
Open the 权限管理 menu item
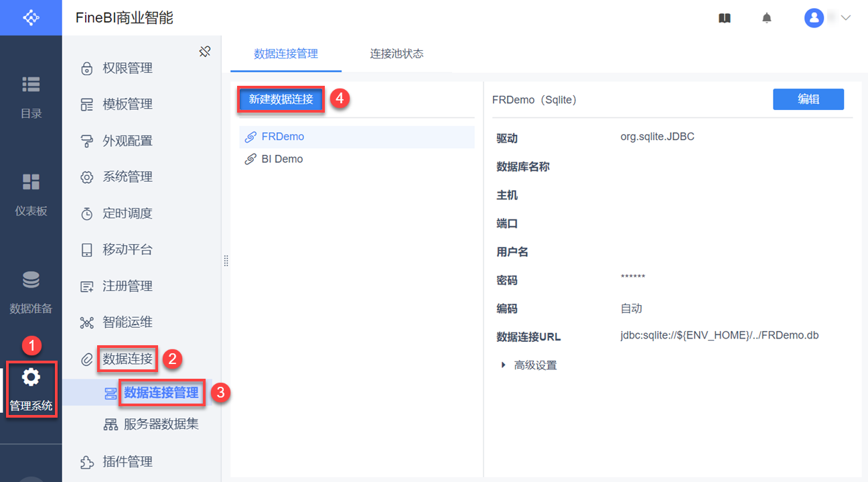(x=127, y=68)
